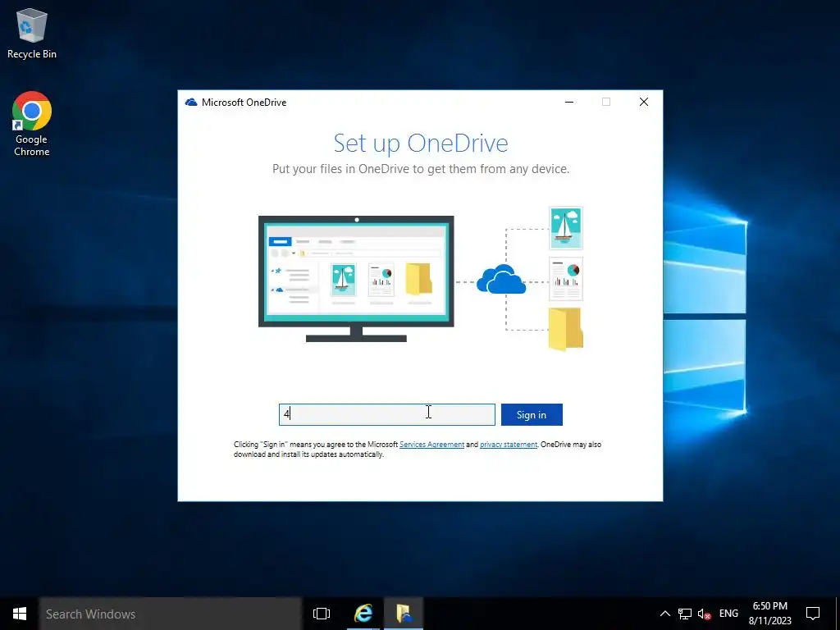This screenshot has width=840, height=630.
Task: Click the OneDrive folder taskbar icon
Action: click(x=404, y=614)
